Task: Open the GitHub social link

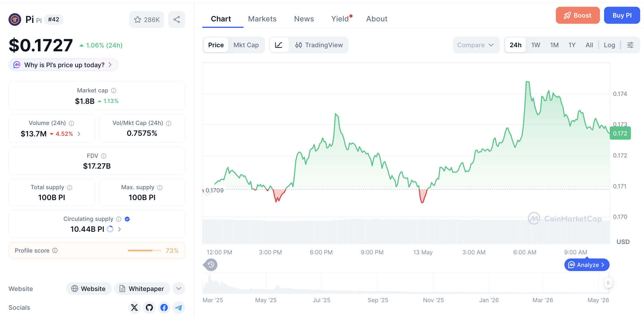Action: click(x=149, y=307)
